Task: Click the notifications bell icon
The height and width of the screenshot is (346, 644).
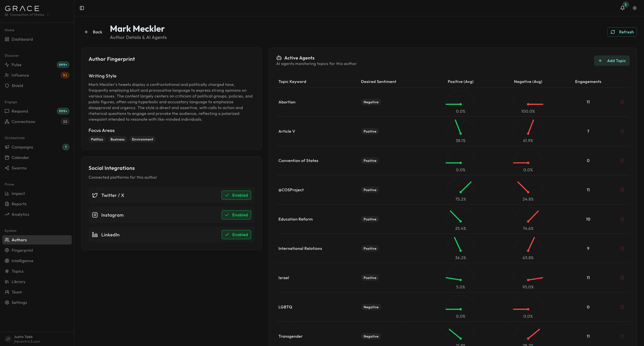Action: [623, 8]
